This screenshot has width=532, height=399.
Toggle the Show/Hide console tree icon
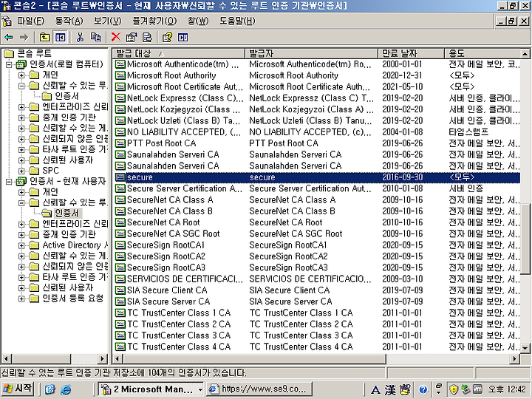click(61, 38)
